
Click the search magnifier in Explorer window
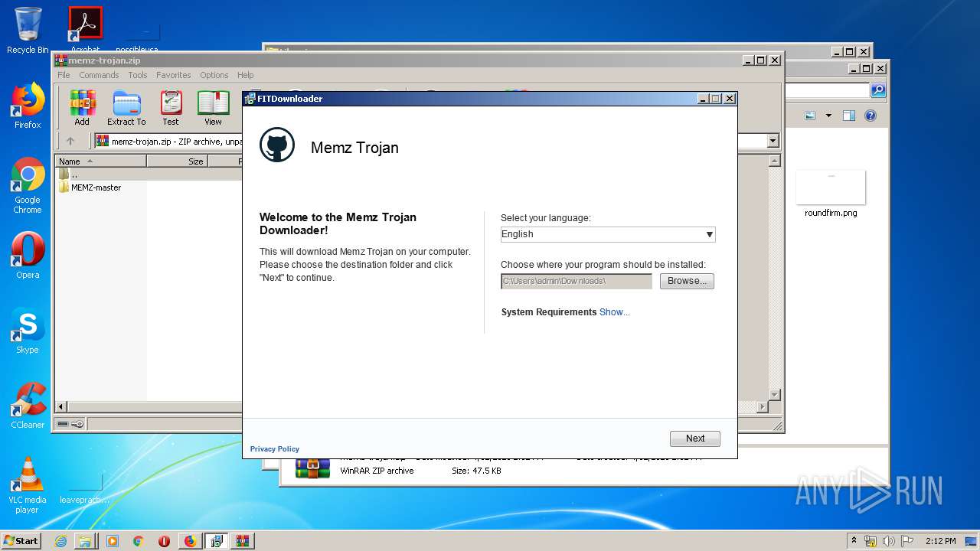(x=878, y=90)
